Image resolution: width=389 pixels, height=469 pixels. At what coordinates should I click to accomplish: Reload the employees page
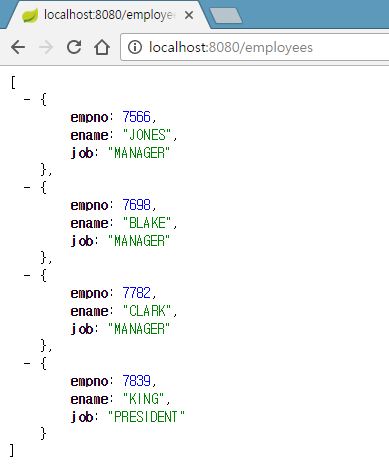pos(74,47)
